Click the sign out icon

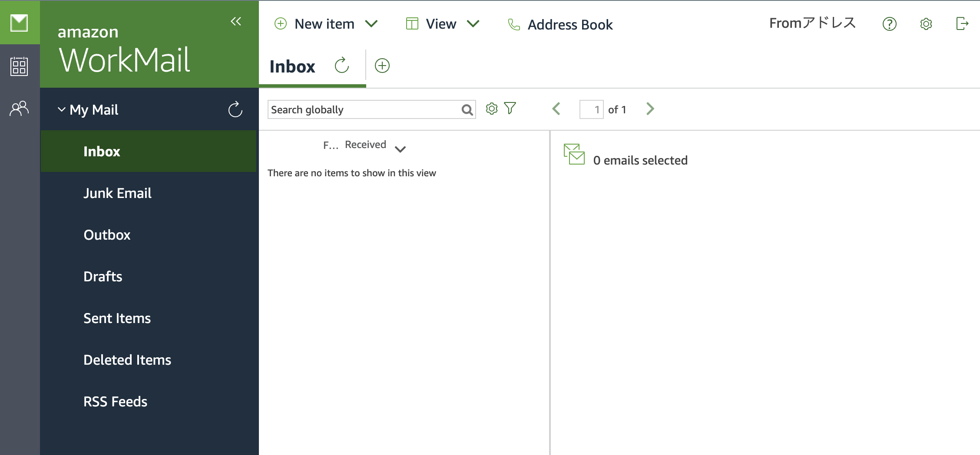[x=963, y=23]
